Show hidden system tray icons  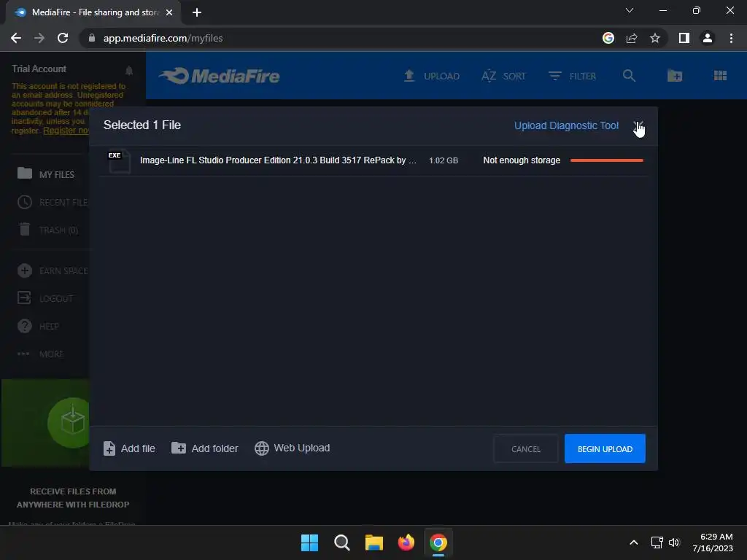click(x=634, y=542)
